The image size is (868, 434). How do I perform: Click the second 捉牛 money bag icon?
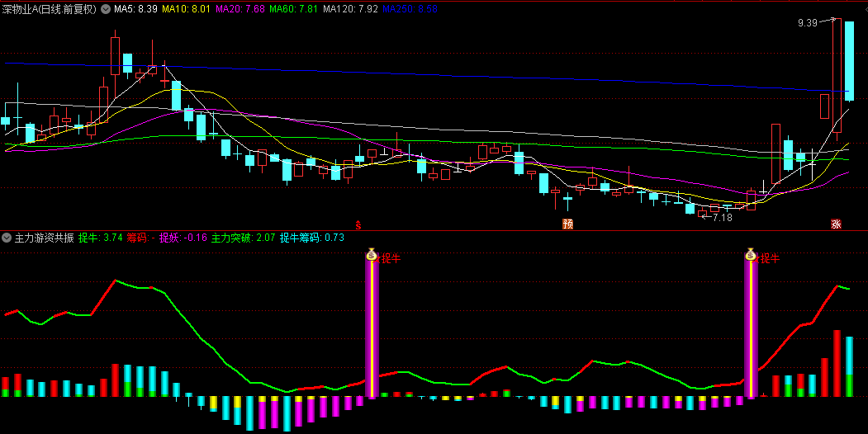click(x=751, y=256)
